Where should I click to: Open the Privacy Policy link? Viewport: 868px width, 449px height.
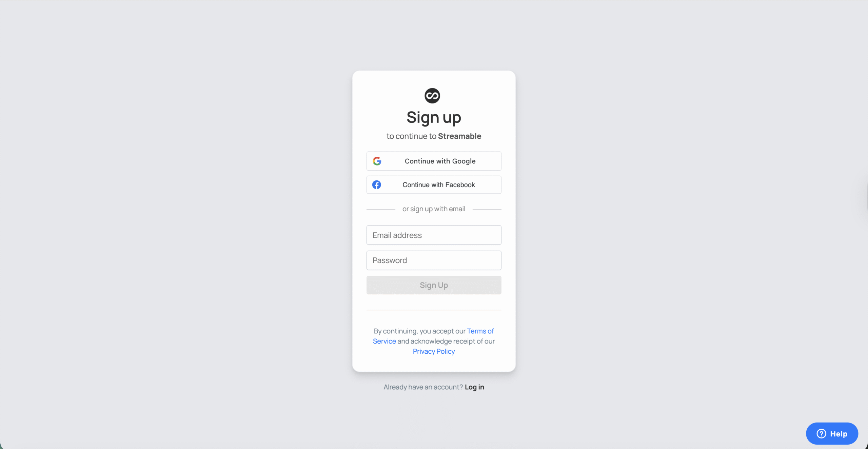click(x=434, y=351)
